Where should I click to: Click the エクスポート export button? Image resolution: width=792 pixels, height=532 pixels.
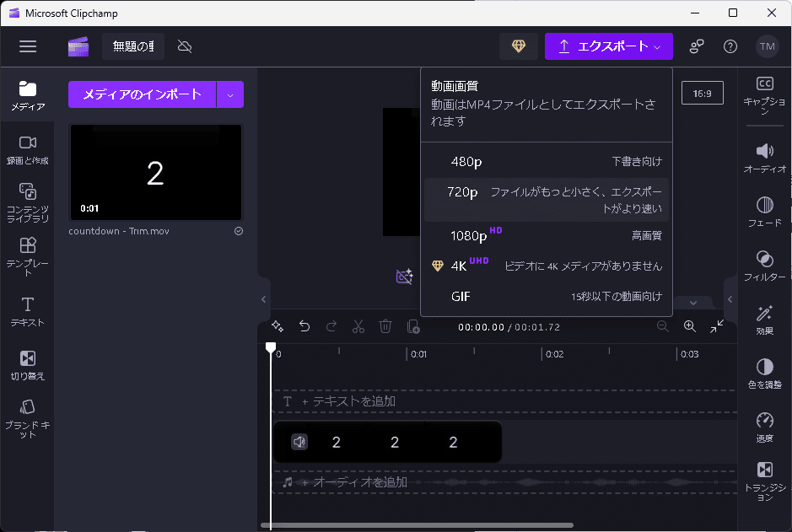tap(609, 46)
